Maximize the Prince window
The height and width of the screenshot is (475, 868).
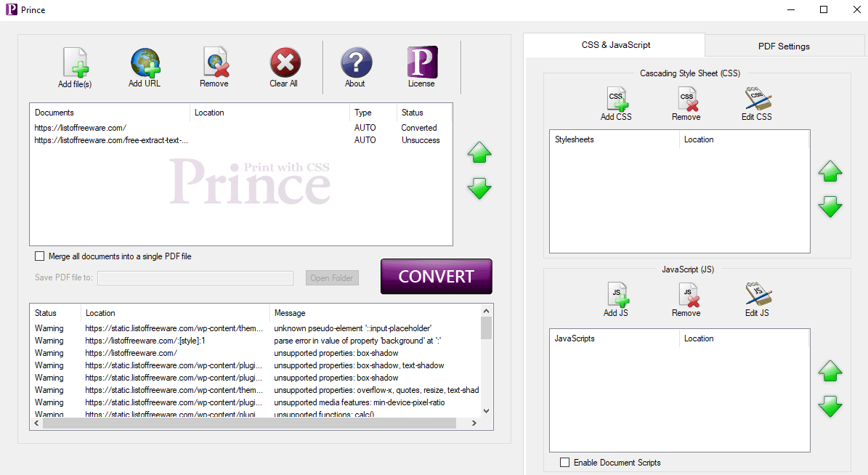click(x=824, y=9)
